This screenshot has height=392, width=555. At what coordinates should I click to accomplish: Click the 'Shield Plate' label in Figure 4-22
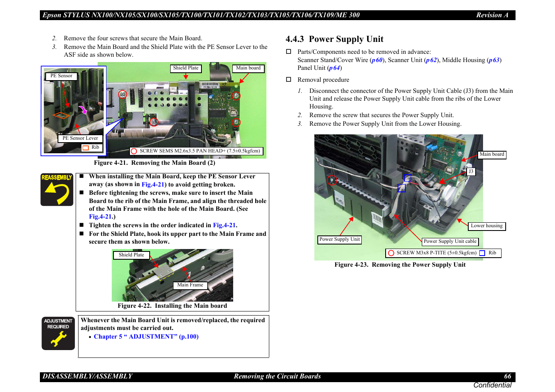[132, 255]
